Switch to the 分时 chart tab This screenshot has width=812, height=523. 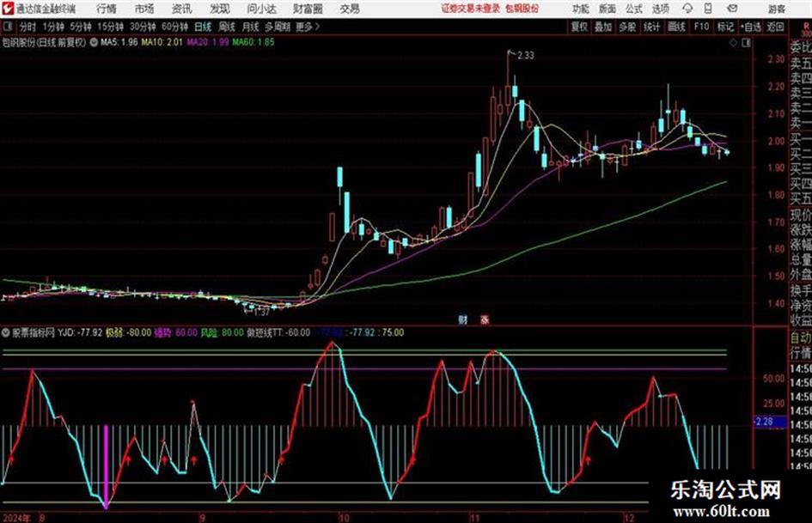pyautogui.click(x=28, y=27)
